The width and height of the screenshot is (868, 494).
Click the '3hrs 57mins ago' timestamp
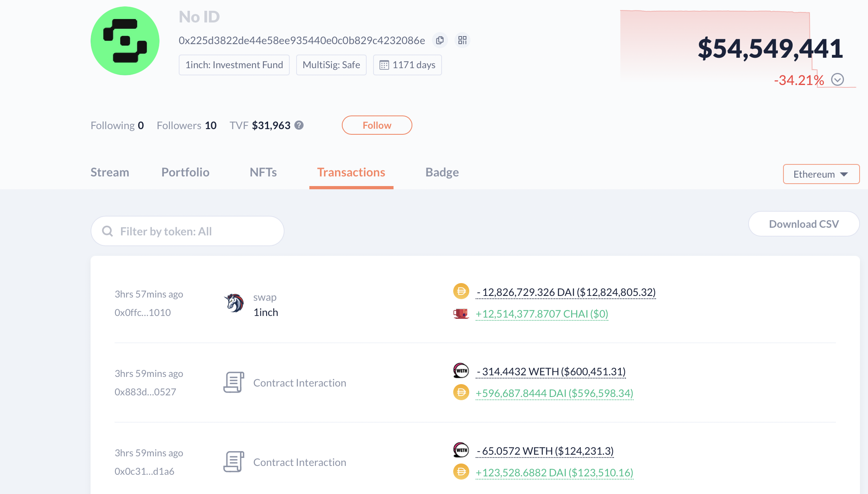tap(149, 294)
